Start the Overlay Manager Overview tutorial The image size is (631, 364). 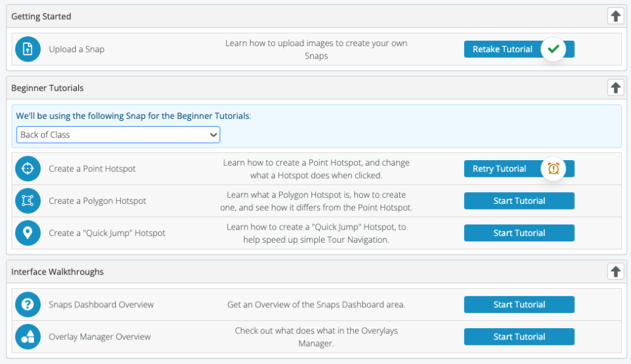[x=519, y=336]
